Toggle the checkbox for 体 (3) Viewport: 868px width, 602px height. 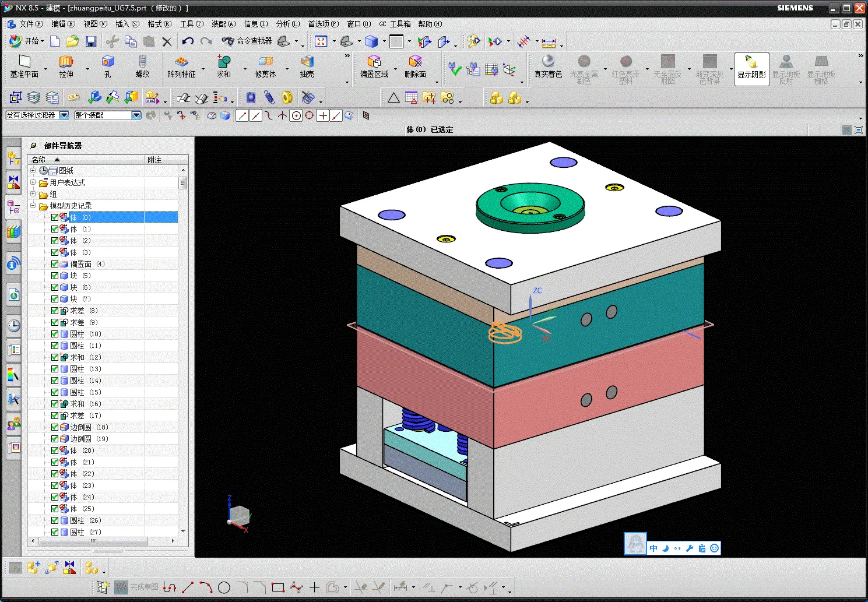[x=55, y=252]
